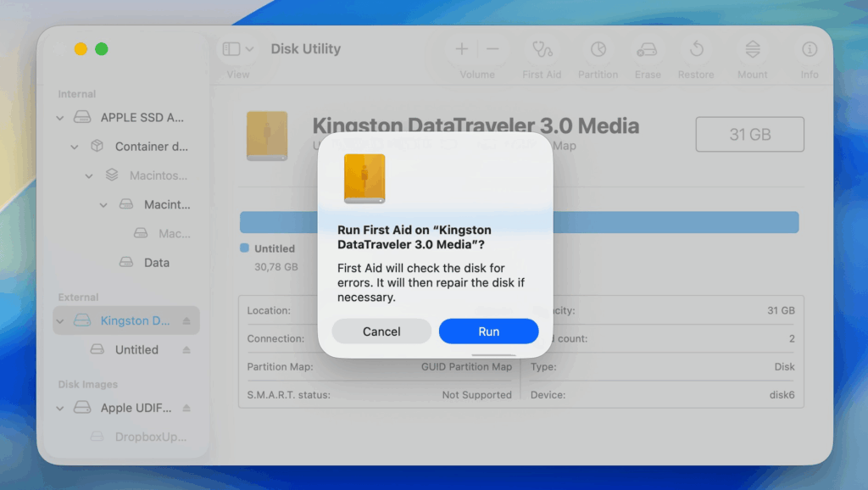The image size is (868, 490).
Task: Open the Info toolbar icon
Action: [x=810, y=49]
